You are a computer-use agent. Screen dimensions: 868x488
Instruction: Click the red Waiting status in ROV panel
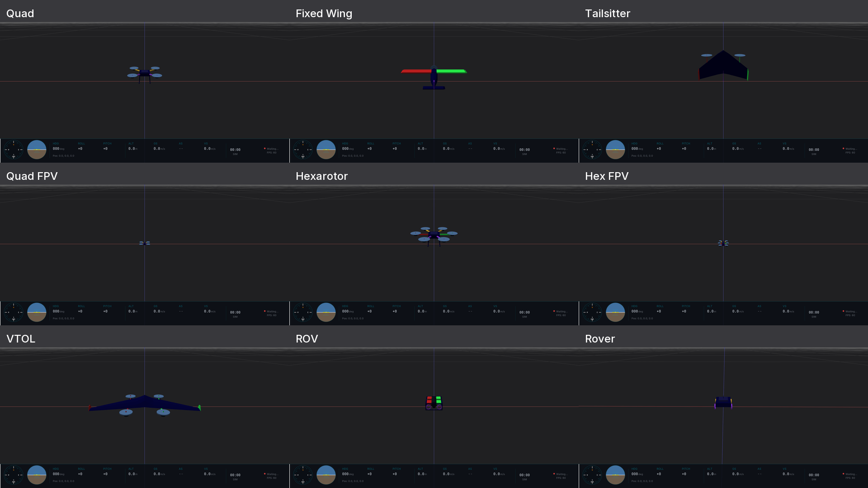tap(561, 474)
